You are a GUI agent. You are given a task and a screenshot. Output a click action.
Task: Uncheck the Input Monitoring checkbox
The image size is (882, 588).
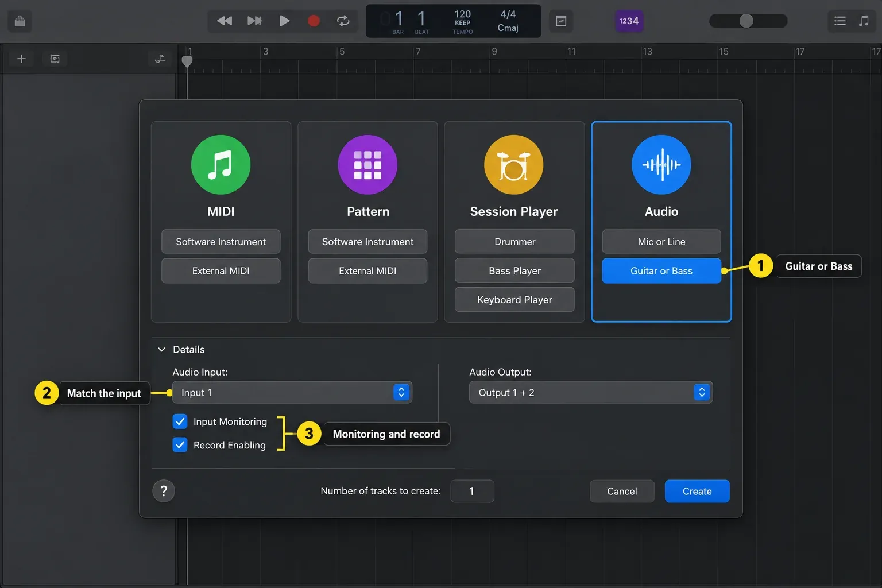click(x=180, y=422)
